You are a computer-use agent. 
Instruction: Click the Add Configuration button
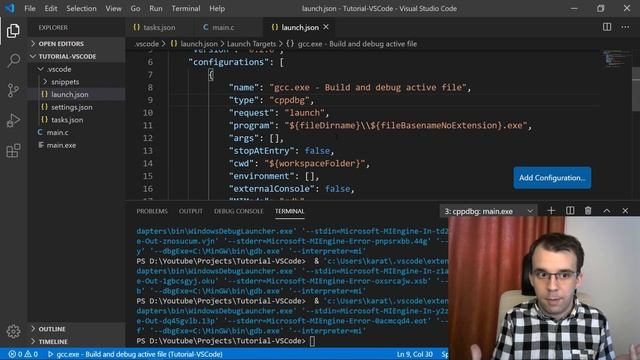(552, 178)
